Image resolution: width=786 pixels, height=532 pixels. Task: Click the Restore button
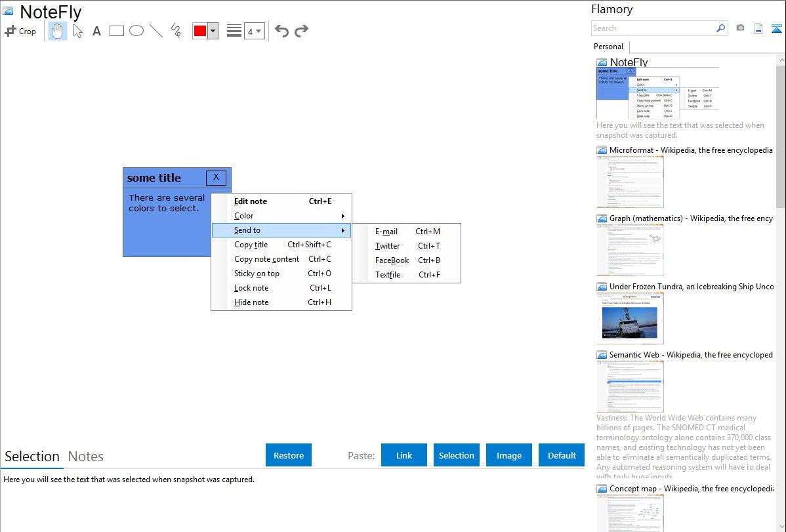click(x=289, y=455)
